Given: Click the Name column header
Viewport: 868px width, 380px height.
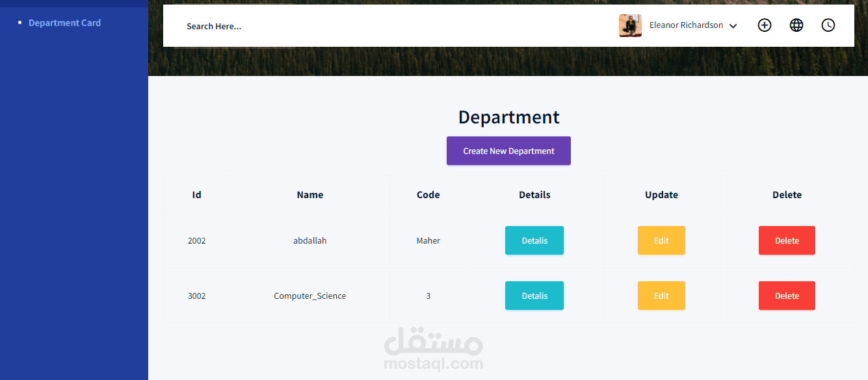Looking at the screenshot, I should 310,195.
